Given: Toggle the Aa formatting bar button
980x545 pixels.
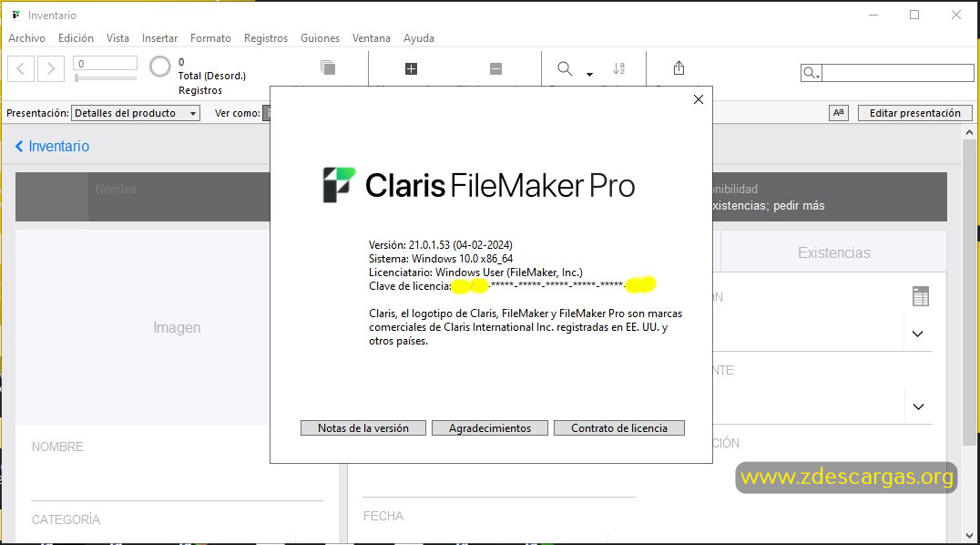Looking at the screenshot, I should click(x=839, y=113).
